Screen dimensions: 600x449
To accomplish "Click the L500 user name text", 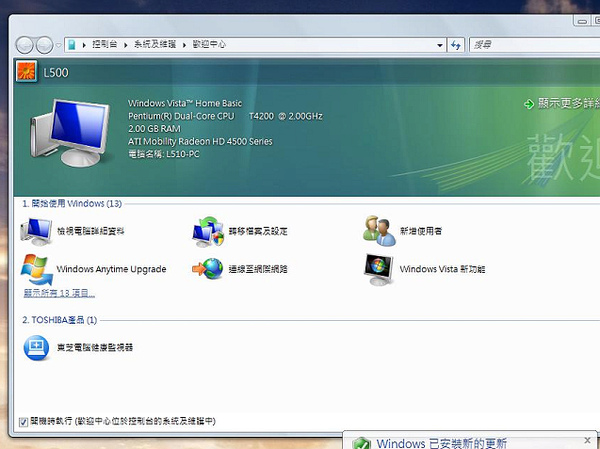I will coord(56,73).
